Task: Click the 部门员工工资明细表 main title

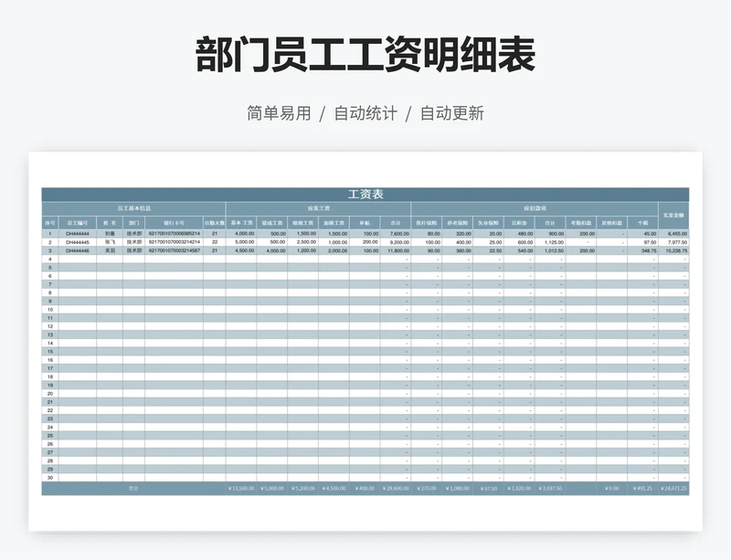Action: 365,55
